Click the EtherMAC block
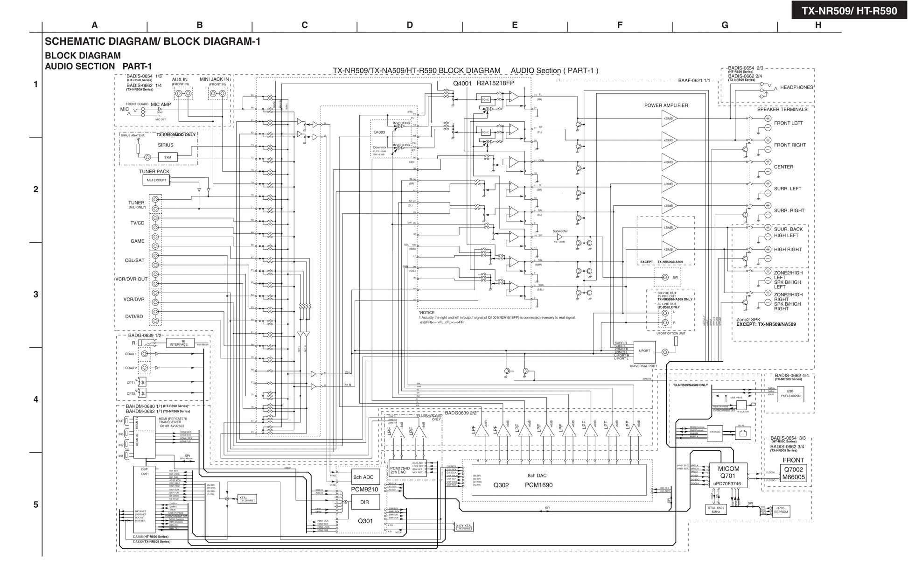The height and width of the screenshot is (588, 908). 715,432
